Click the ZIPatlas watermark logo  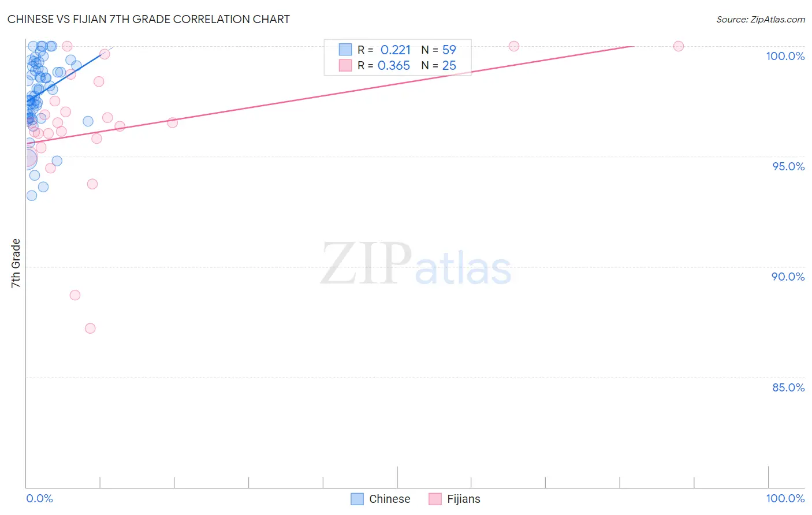tap(416, 264)
